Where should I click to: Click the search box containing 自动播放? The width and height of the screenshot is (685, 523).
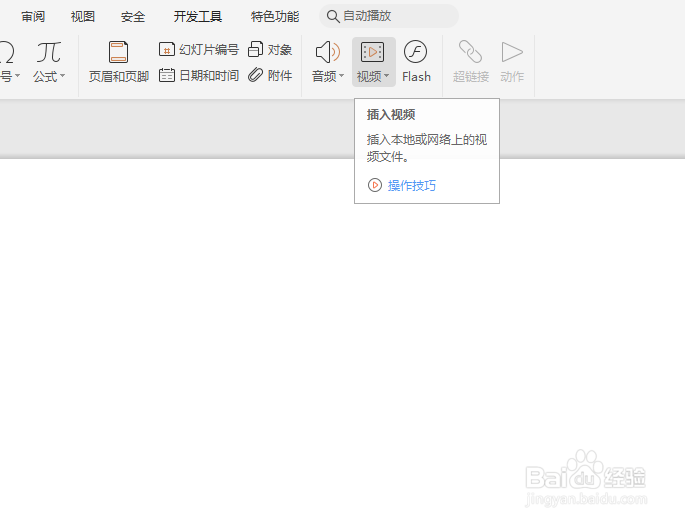coord(389,16)
